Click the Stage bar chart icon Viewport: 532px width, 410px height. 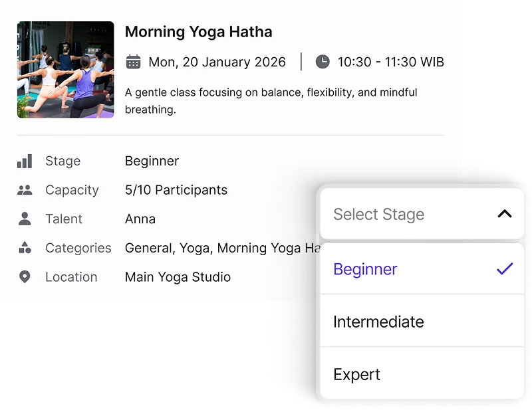pos(25,161)
